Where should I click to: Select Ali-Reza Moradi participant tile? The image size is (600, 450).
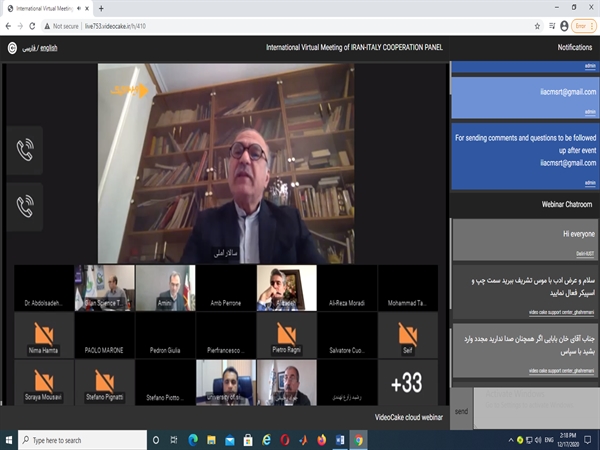(347, 288)
